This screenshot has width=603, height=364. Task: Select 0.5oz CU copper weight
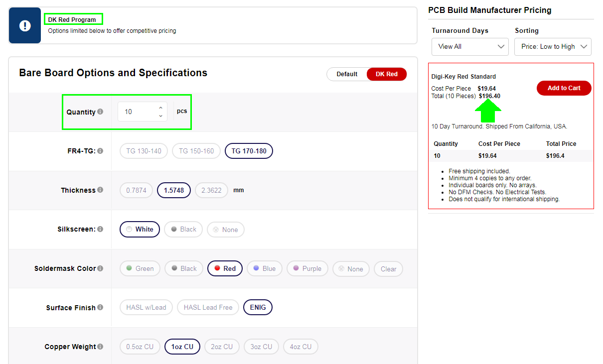(x=140, y=347)
